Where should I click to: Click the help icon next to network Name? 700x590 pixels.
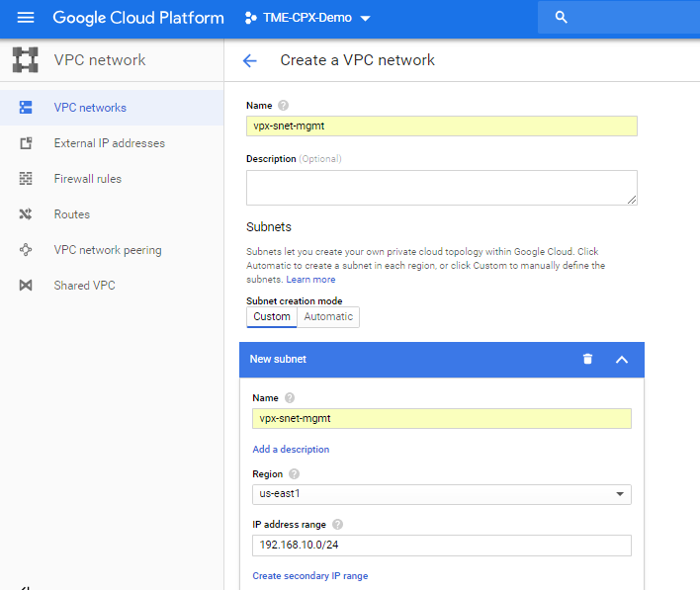[x=284, y=105]
